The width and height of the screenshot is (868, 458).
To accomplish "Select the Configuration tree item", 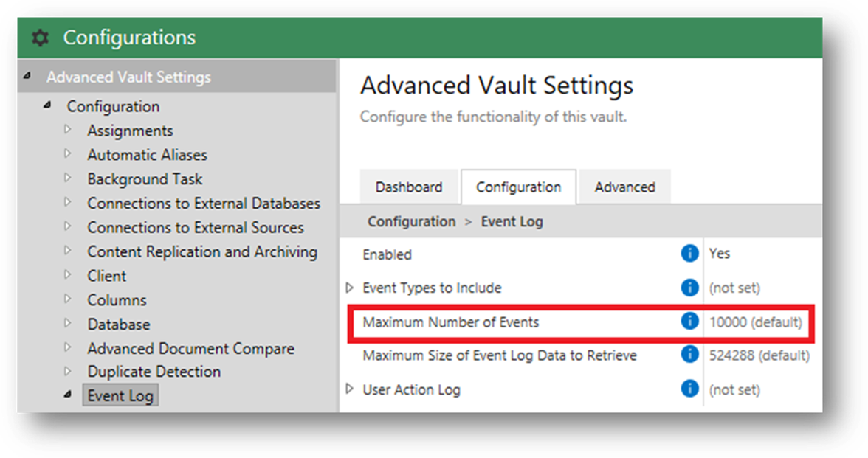I will tap(113, 106).
